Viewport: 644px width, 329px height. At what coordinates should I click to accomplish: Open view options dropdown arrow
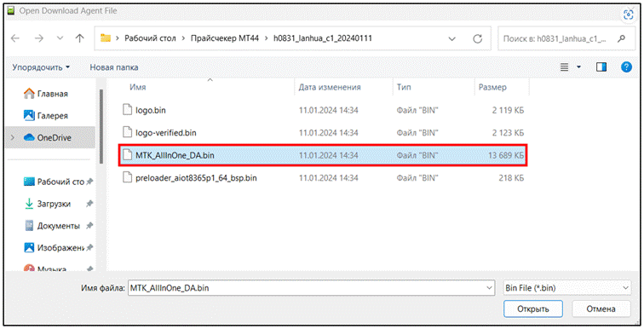point(578,67)
